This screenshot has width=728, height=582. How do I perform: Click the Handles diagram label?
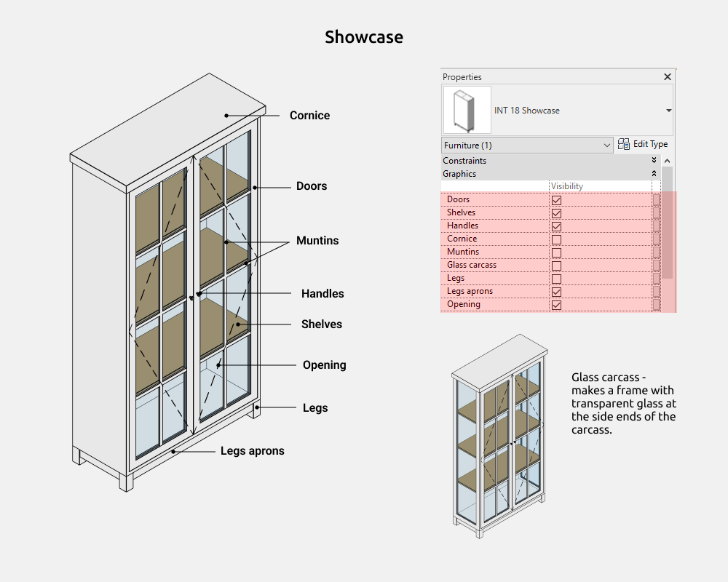tap(323, 293)
